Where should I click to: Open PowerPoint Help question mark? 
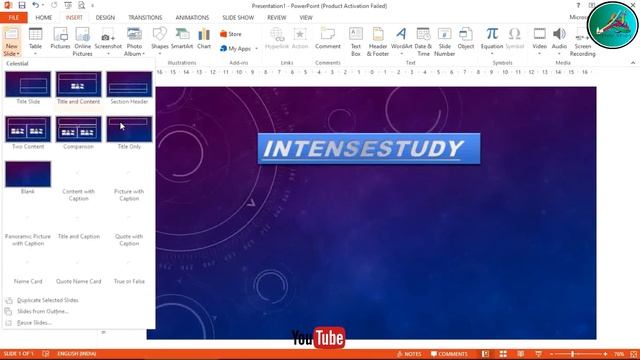[x=578, y=5]
